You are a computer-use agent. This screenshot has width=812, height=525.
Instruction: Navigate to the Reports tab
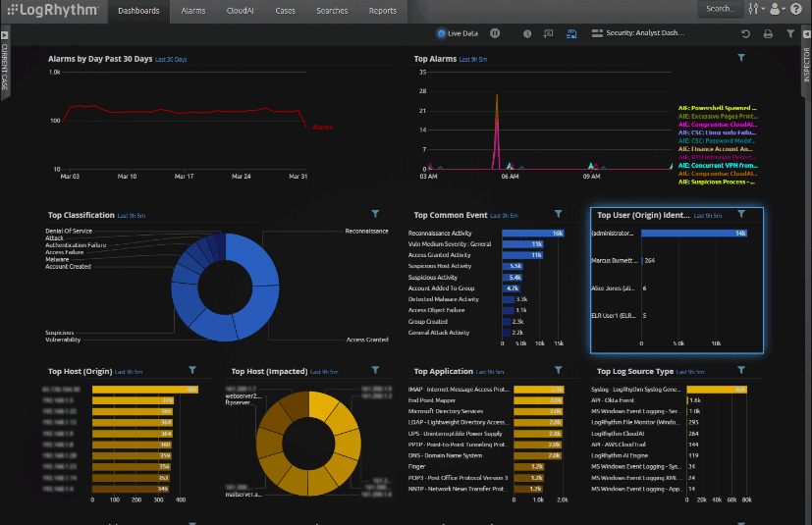tap(383, 11)
